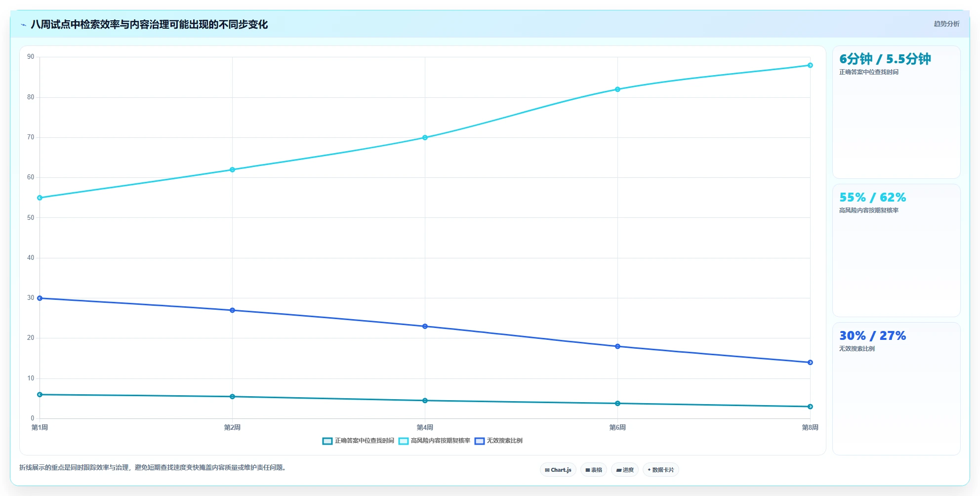Click the 无效搜索比例 point at 第2周
The image size is (980, 496).
click(232, 310)
